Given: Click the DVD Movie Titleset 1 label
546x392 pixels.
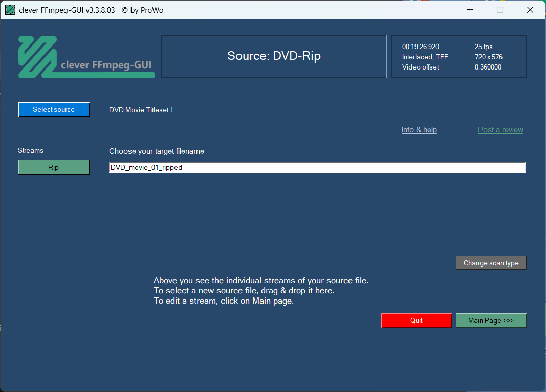Looking at the screenshot, I should [x=141, y=110].
